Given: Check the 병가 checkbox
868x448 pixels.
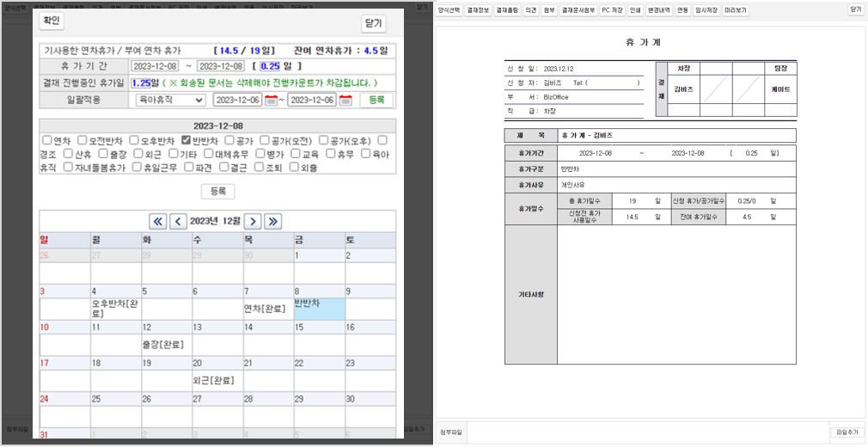Looking at the screenshot, I should [260, 153].
